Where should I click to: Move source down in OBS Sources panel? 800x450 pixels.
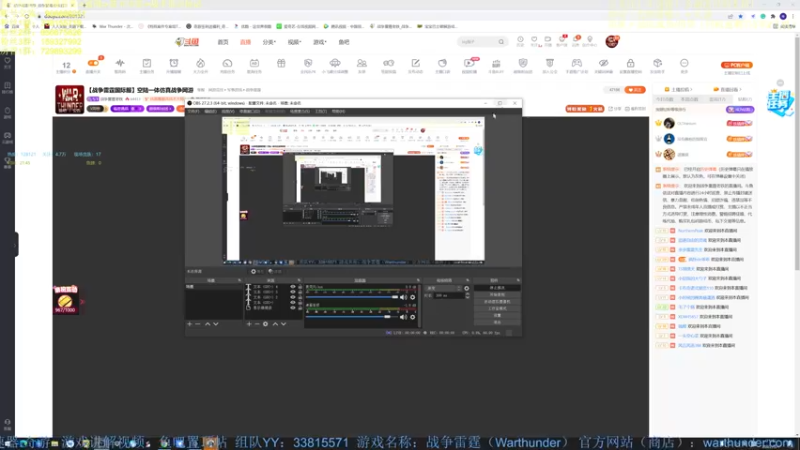284,324
